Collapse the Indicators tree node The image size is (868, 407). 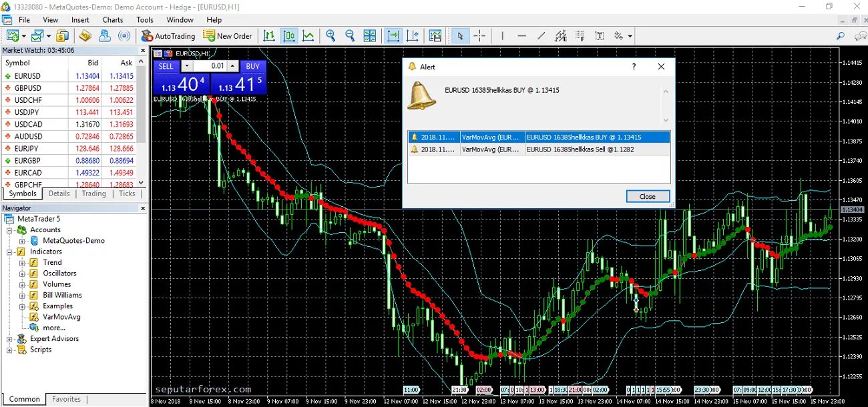10,252
